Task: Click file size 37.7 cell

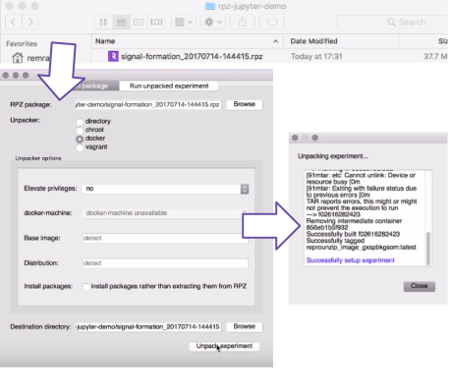Action: point(435,56)
